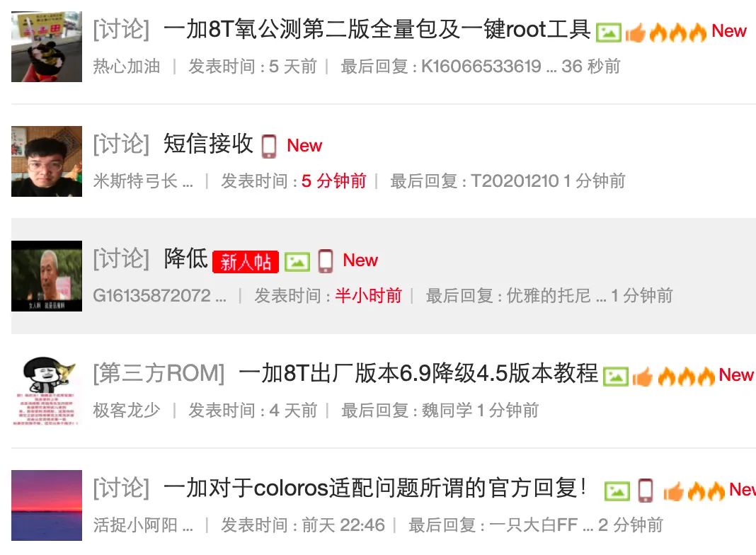Click the image attachment icon on the 一加8T氧公测 thread

(x=609, y=33)
